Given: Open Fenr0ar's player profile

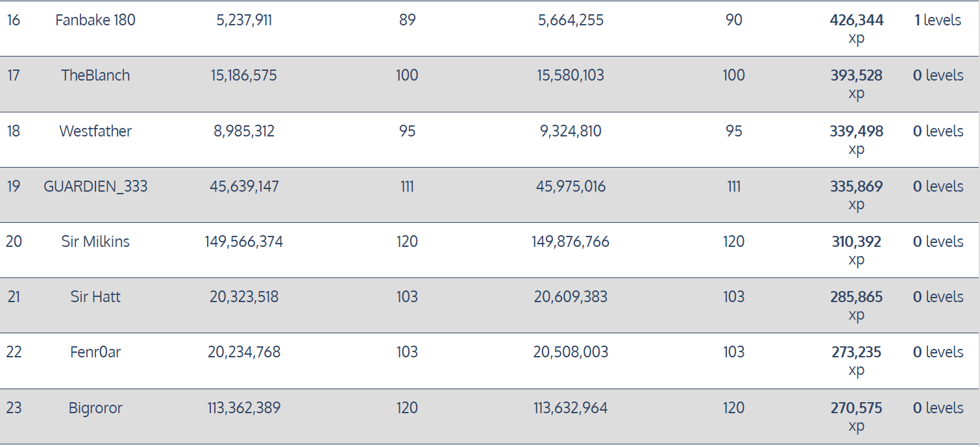Looking at the screenshot, I should pos(95,352).
